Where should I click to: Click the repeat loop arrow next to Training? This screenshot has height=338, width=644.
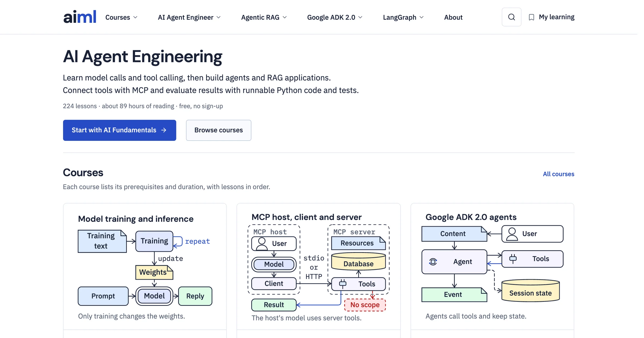(178, 241)
